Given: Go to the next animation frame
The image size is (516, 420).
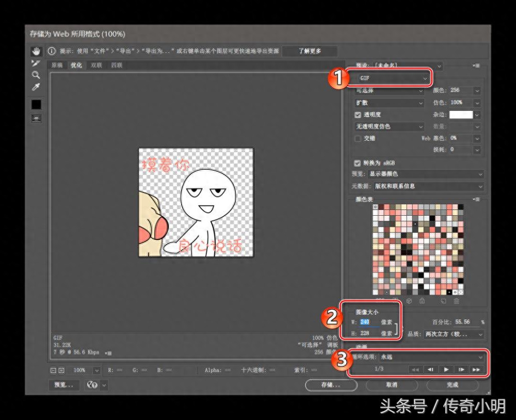Looking at the screenshot, I should 461,369.
